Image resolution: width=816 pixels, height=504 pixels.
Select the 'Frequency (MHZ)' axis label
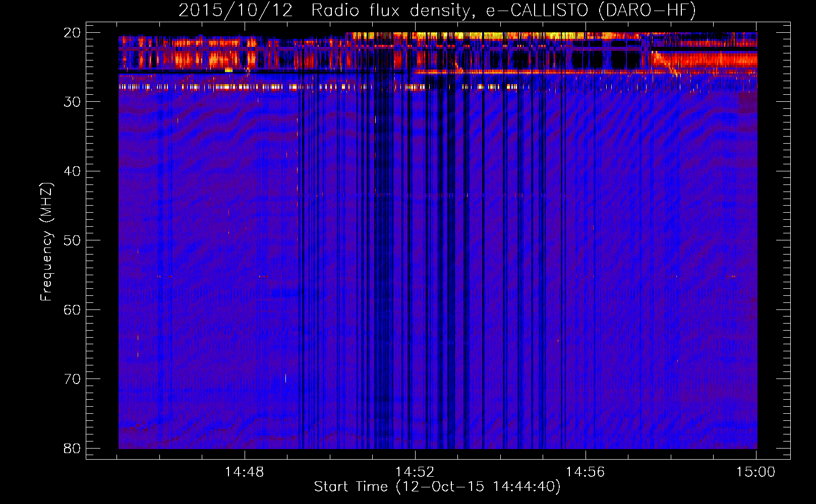tap(46, 242)
